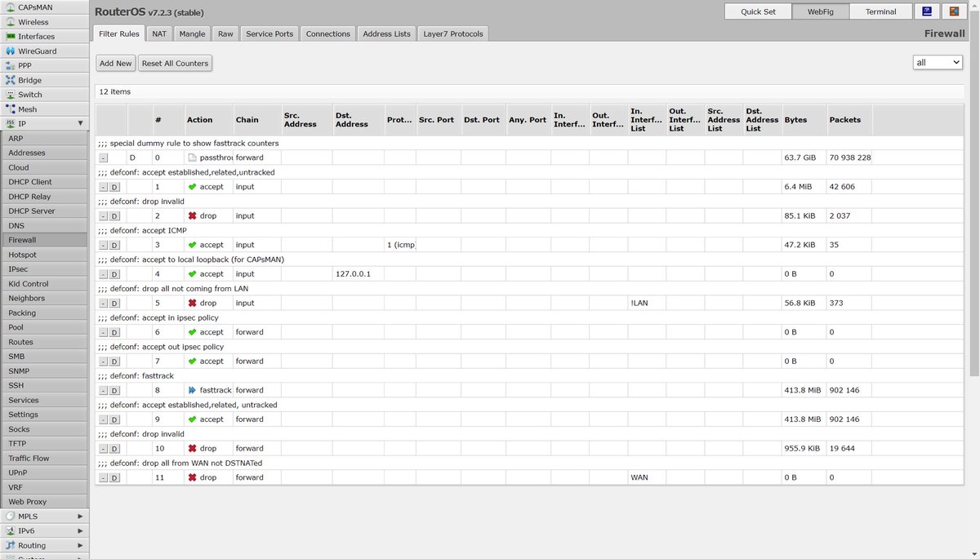Click the green accept check of rule 1
The image size is (980, 559).
(x=192, y=187)
